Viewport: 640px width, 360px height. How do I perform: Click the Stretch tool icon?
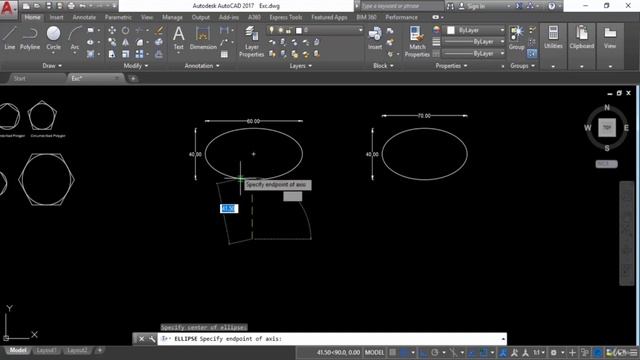click(112, 54)
